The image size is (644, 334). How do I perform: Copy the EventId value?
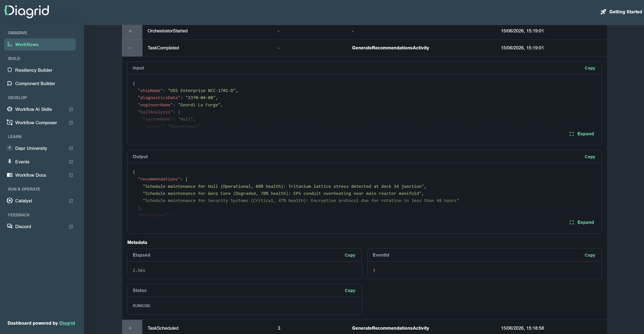tap(590, 255)
